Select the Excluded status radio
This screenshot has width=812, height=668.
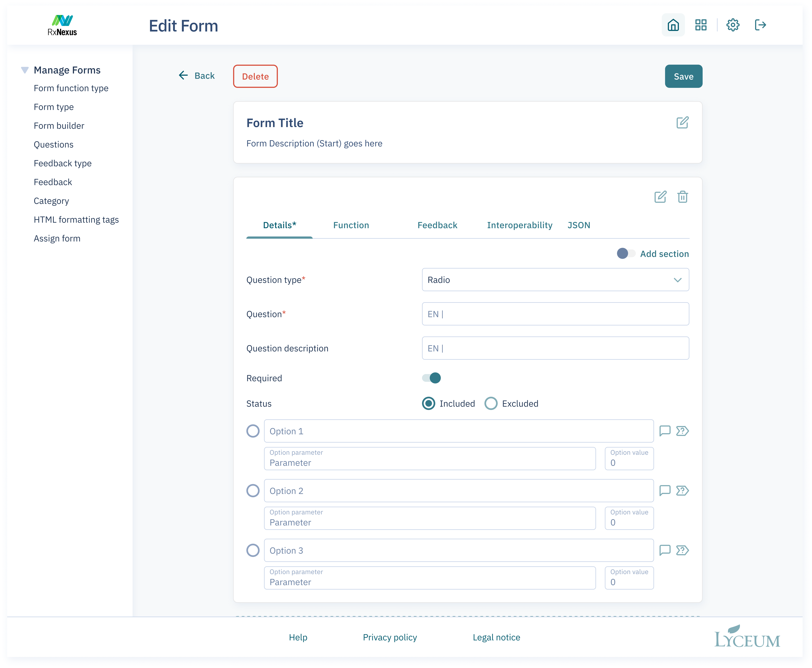(491, 404)
